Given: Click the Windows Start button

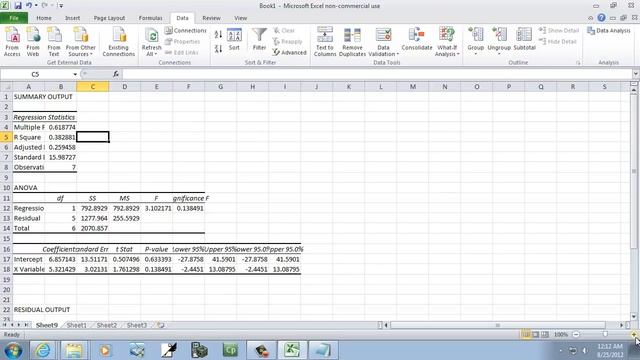Looking at the screenshot, I should click(x=13, y=350).
